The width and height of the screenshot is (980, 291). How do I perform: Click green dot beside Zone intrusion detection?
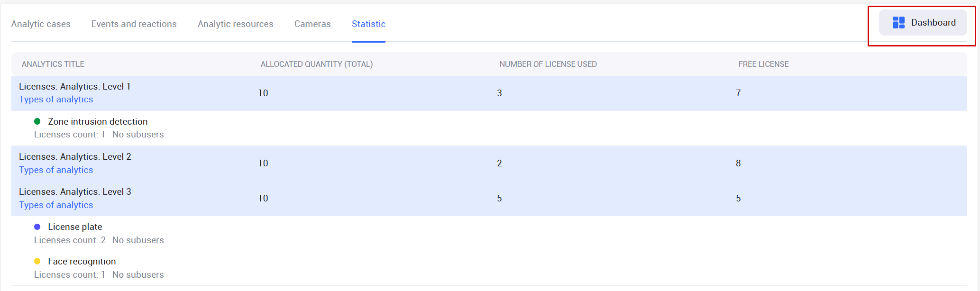(37, 122)
